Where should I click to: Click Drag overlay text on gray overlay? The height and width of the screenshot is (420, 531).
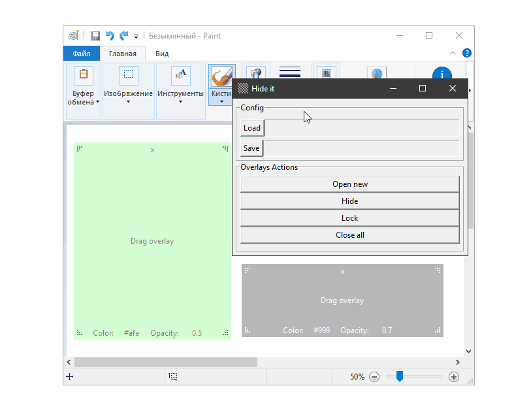[342, 300]
